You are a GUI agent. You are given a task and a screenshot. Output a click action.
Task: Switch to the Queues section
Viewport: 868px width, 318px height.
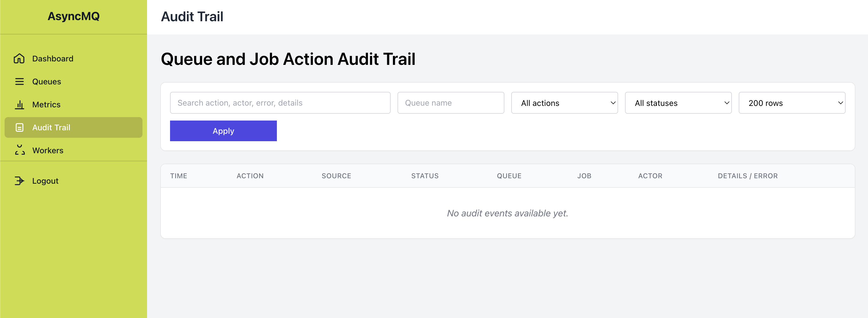pyautogui.click(x=46, y=81)
